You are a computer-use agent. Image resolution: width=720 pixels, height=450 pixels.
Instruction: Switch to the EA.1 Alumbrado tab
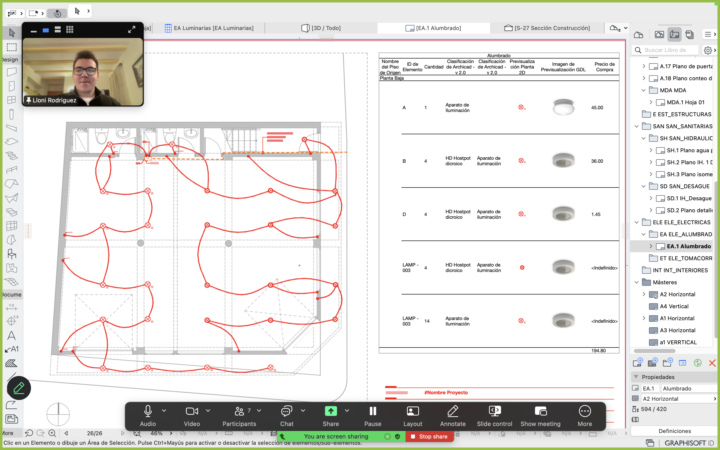pyautogui.click(x=433, y=28)
